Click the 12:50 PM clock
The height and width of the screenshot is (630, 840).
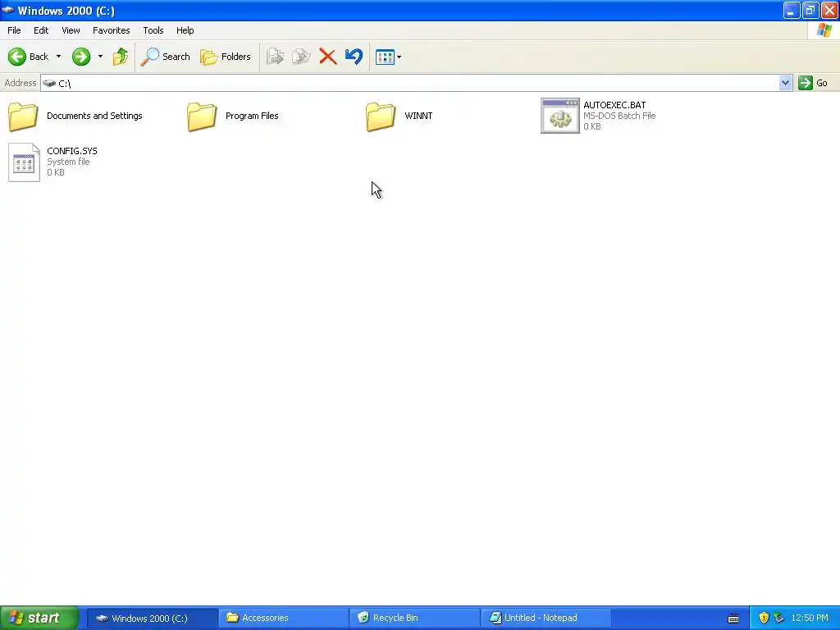click(810, 618)
